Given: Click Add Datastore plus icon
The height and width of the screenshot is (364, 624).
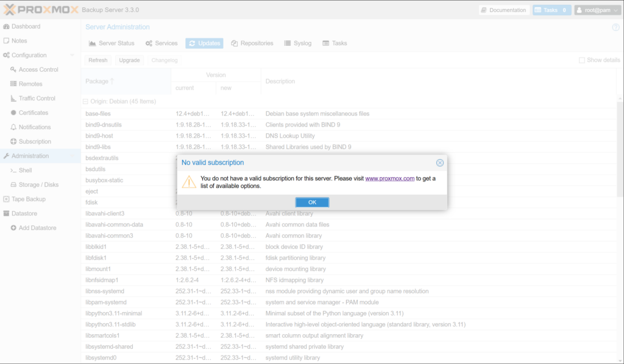Looking at the screenshot, I should click(x=13, y=228).
